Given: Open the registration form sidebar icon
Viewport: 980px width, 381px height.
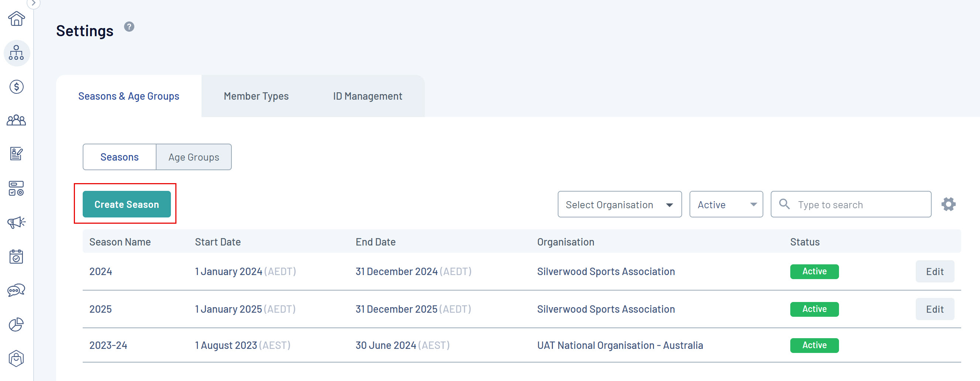Looking at the screenshot, I should point(16,154).
